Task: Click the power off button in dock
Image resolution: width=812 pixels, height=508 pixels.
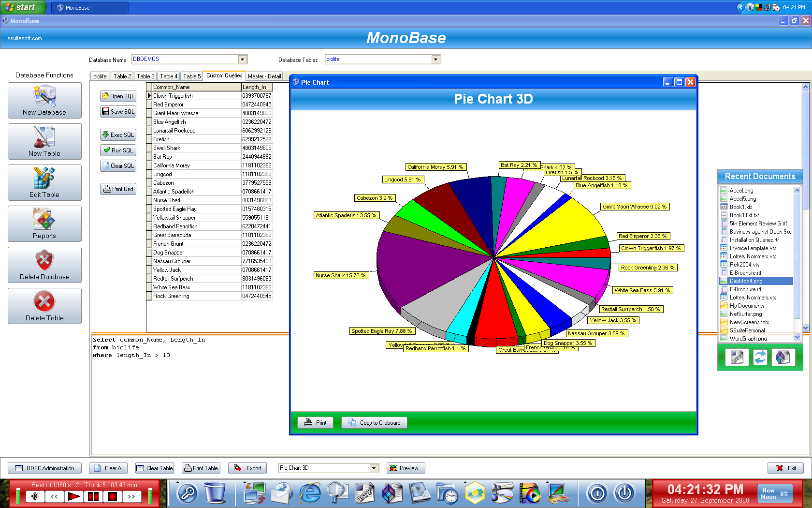Action: pyautogui.click(x=624, y=493)
